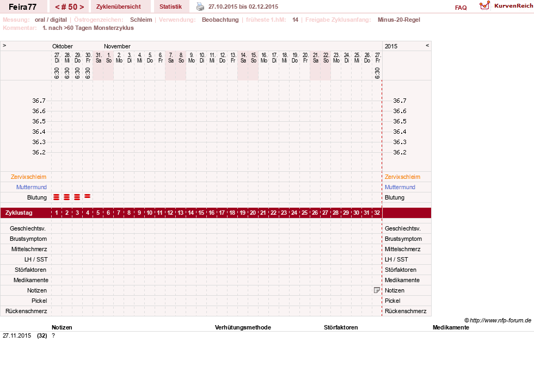Click the Verhütungsmethode column heading

(243, 327)
